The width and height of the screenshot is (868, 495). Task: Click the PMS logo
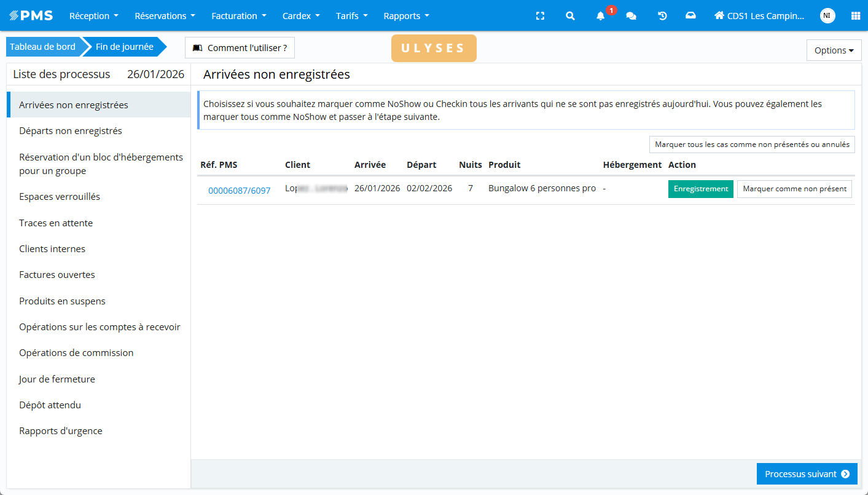tap(31, 16)
